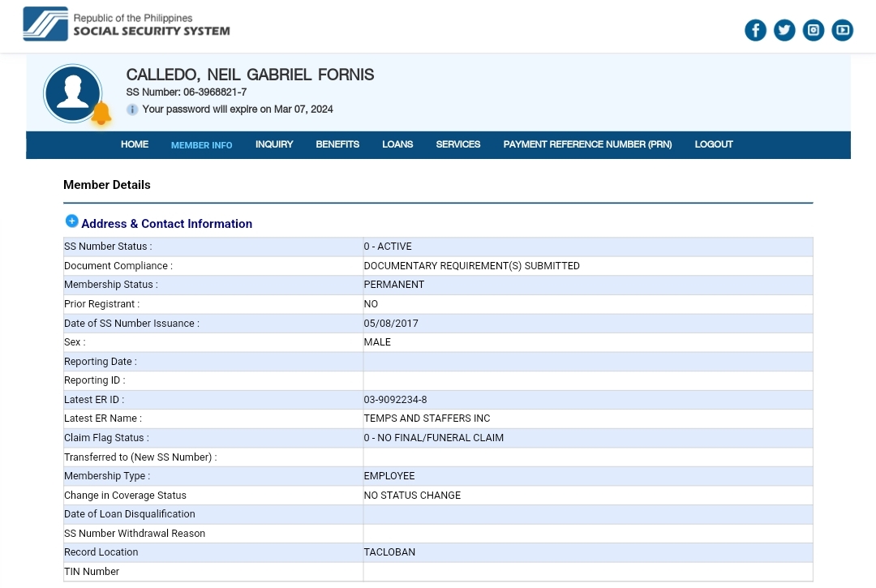
Task: Open the INQUIRY menu
Action: point(274,144)
